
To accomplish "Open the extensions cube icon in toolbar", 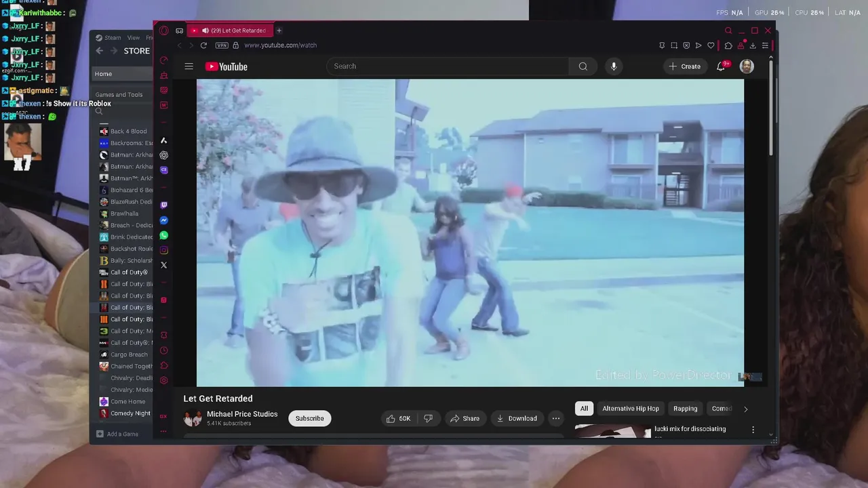I will coord(728,45).
